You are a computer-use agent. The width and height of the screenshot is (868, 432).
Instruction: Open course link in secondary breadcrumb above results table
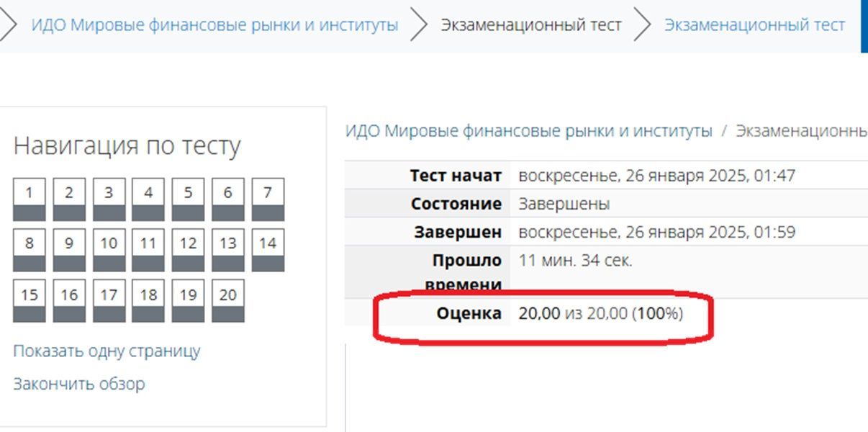[x=529, y=131]
